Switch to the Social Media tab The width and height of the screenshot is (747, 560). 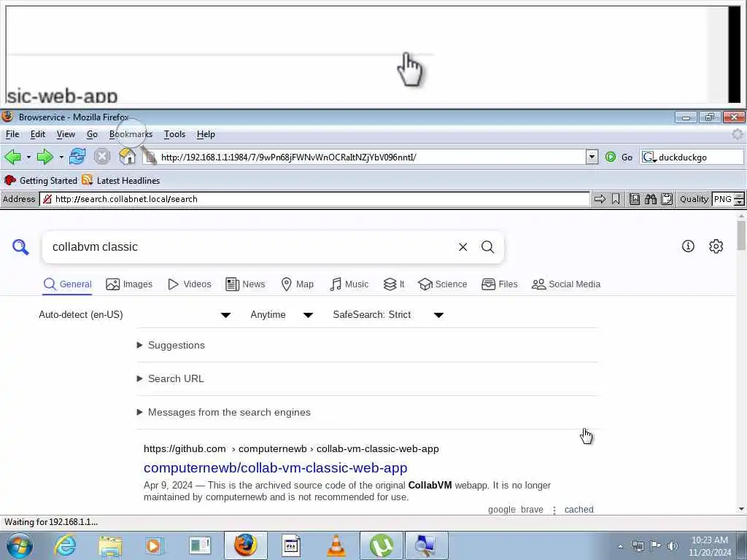566,284
